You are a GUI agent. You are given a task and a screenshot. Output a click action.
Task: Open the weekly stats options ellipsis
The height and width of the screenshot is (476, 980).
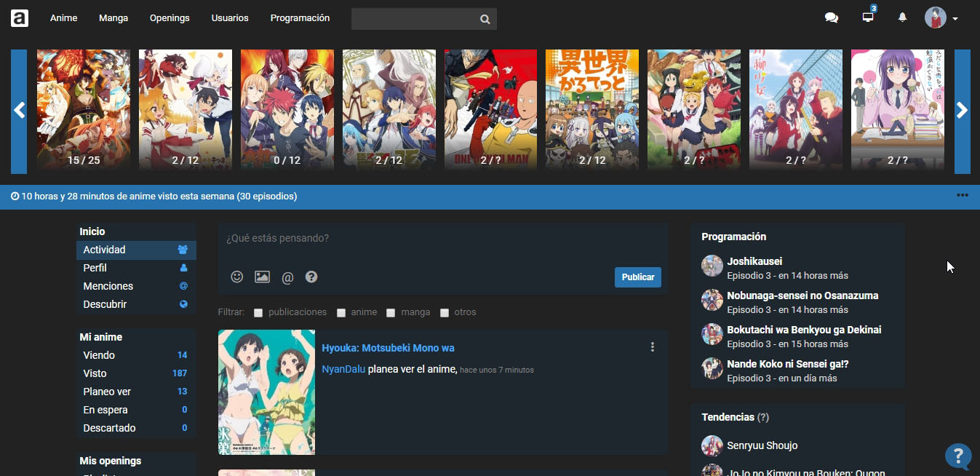point(963,195)
